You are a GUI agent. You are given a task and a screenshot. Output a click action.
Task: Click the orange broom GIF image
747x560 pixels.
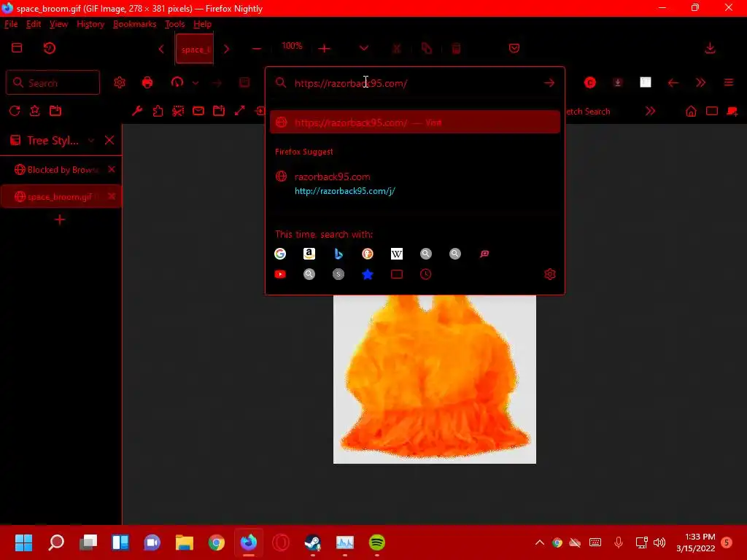tap(435, 379)
